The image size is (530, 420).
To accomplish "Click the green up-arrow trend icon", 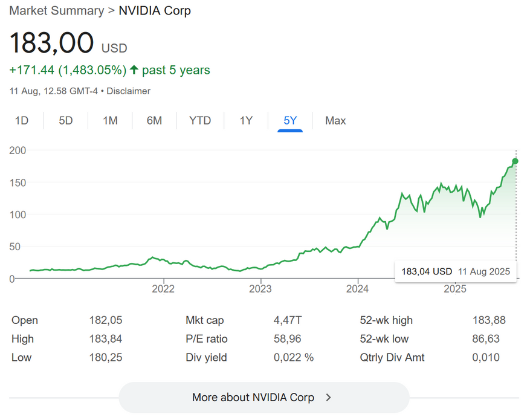I will (x=134, y=71).
